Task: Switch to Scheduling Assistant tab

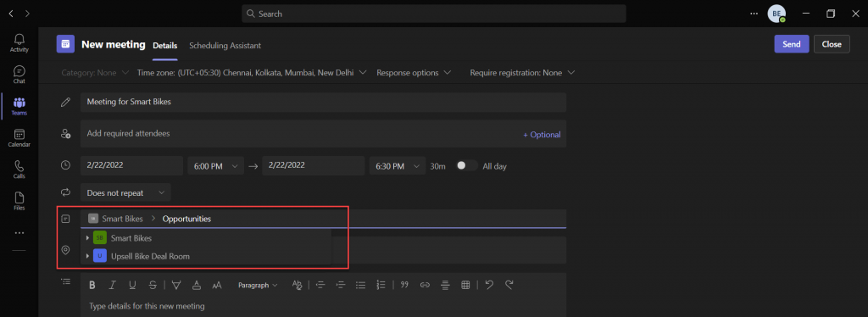Action: (x=225, y=46)
